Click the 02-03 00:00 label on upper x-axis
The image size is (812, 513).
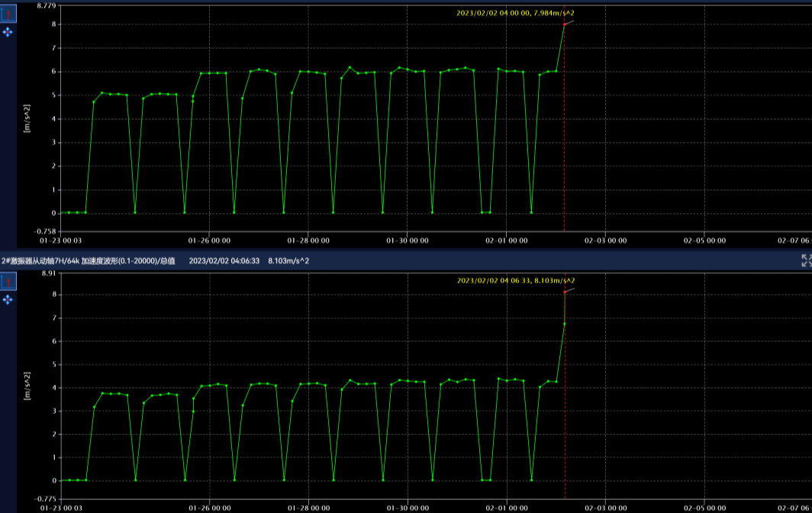(605, 240)
